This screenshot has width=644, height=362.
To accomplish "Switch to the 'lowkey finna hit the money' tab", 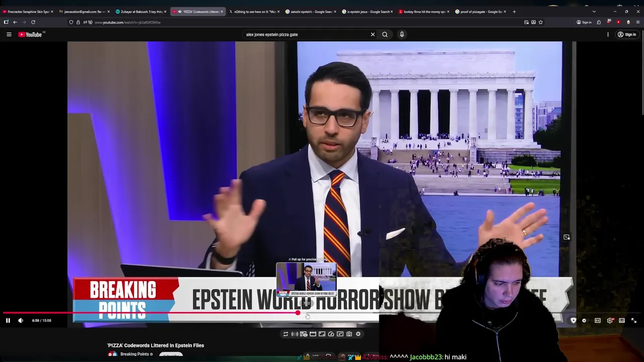I will tap(423, 12).
